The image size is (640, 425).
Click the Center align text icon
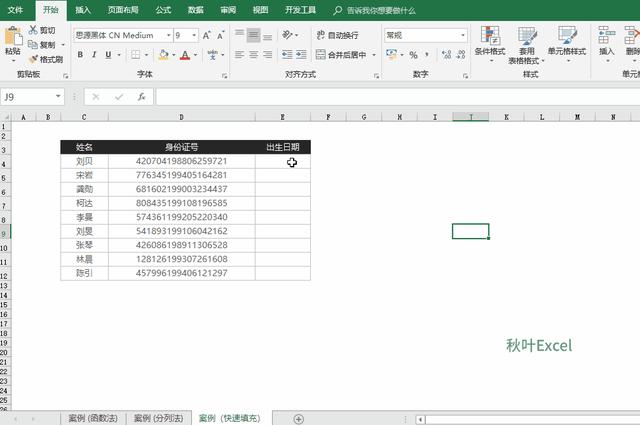(x=253, y=54)
